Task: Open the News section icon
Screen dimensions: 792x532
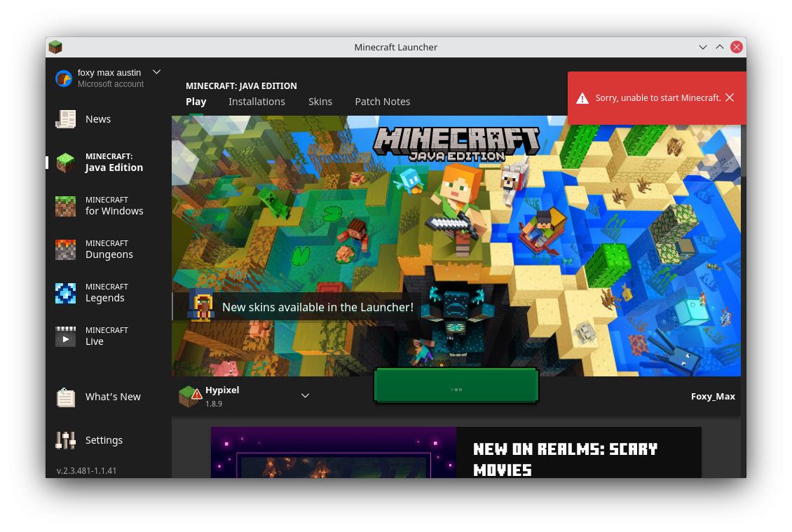Action: (x=66, y=119)
